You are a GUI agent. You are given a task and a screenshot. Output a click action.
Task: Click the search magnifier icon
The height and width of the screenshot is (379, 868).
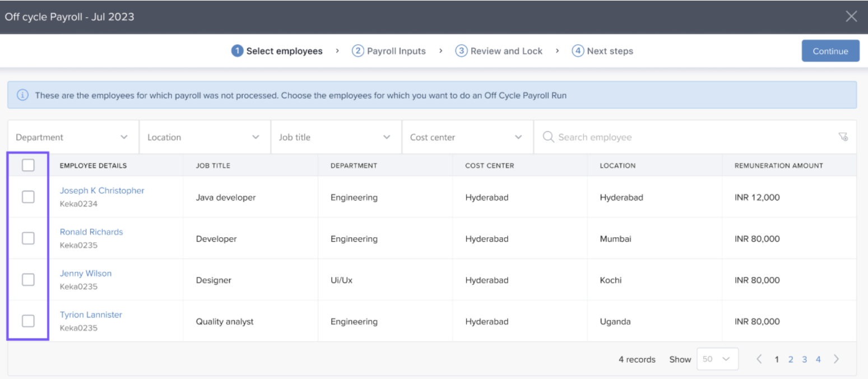click(x=548, y=137)
